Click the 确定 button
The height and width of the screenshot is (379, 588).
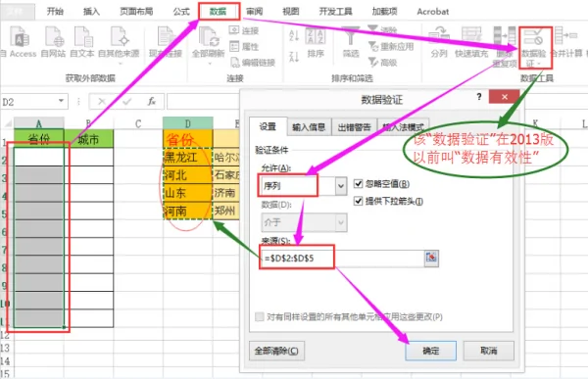tap(430, 351)
